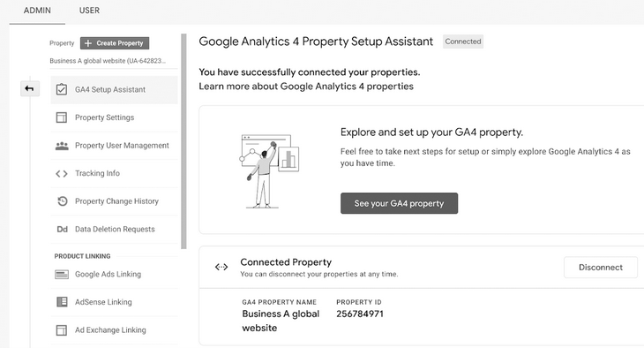Open the Business A global website property selector
The width and height of the screenshot is (644, 348).
[x=108, y=61]
